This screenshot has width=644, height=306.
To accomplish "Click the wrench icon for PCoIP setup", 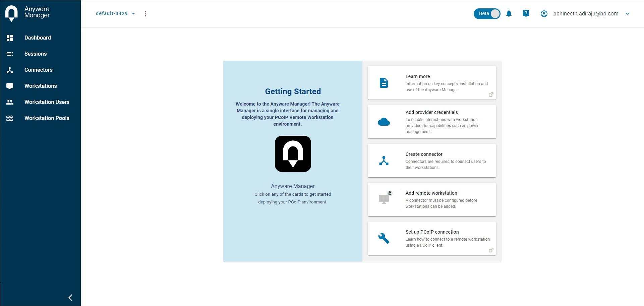I will 384,238.
